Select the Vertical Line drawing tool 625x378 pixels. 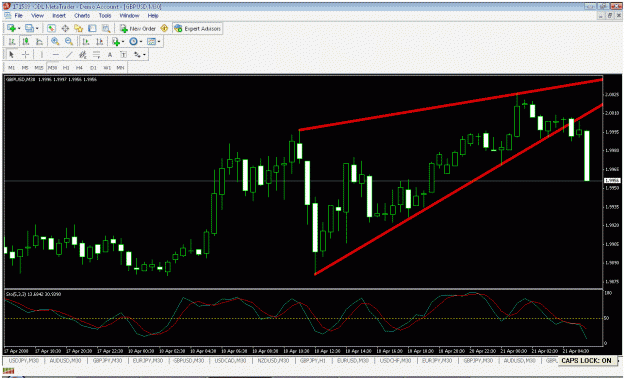tap(41, 55)
